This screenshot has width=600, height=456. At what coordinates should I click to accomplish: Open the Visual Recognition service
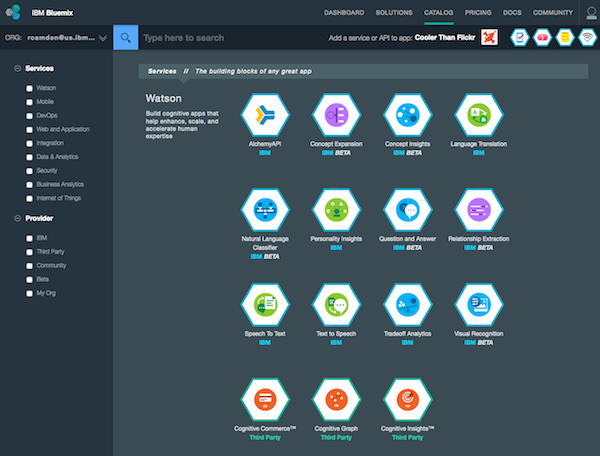click(479, 305)
